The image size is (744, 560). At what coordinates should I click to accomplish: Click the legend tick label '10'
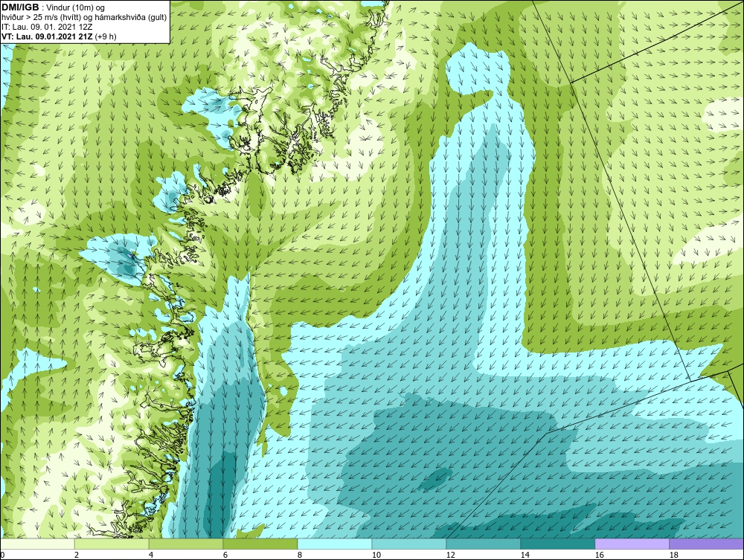coord(376,555)
